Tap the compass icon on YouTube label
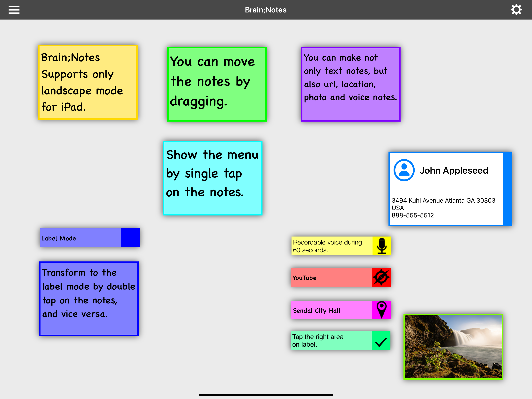This screenshot has height=399, width=532. tap(381, 277)
